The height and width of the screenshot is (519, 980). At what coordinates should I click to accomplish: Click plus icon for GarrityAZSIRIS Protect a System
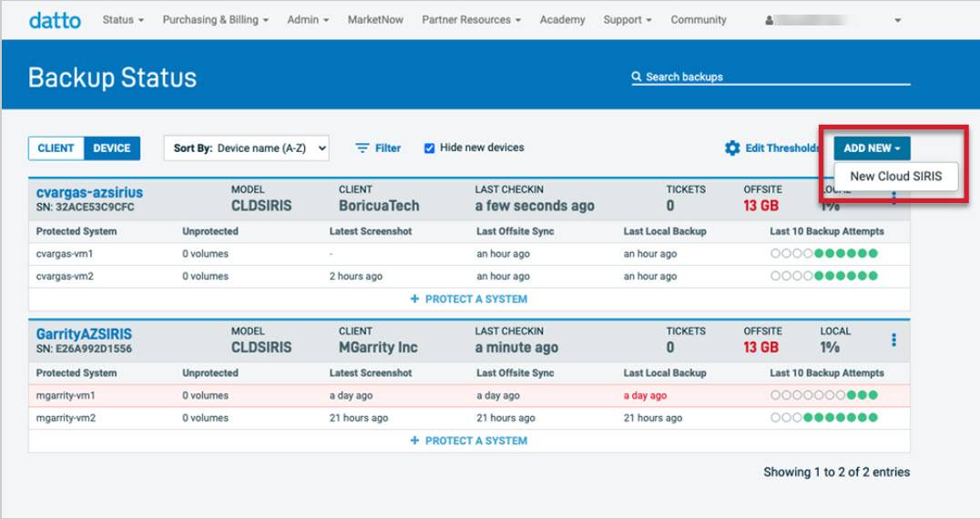click(414, 441)
